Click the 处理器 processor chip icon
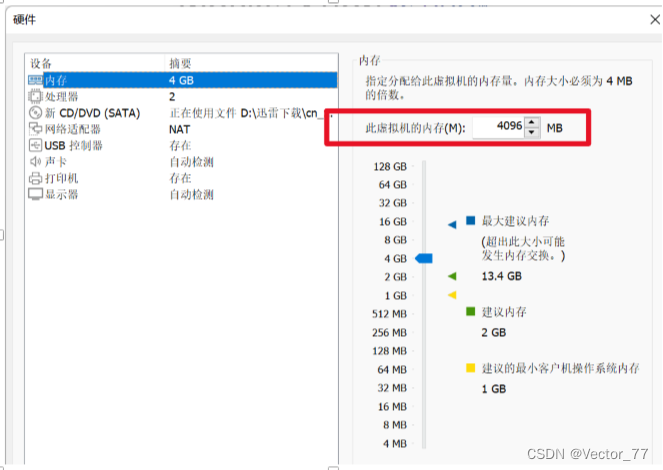The width and height of the screenshot is (663, 470). [x=35, y=96]
